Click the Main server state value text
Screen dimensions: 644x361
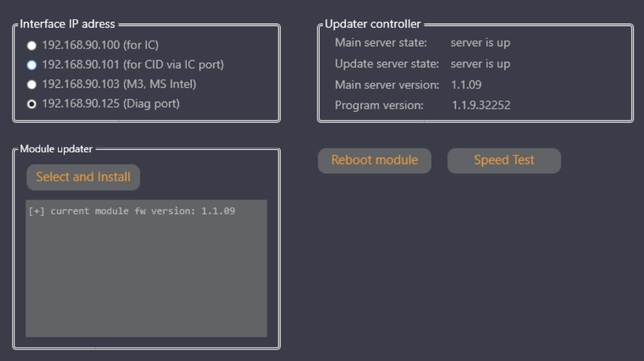coord(480,43)
